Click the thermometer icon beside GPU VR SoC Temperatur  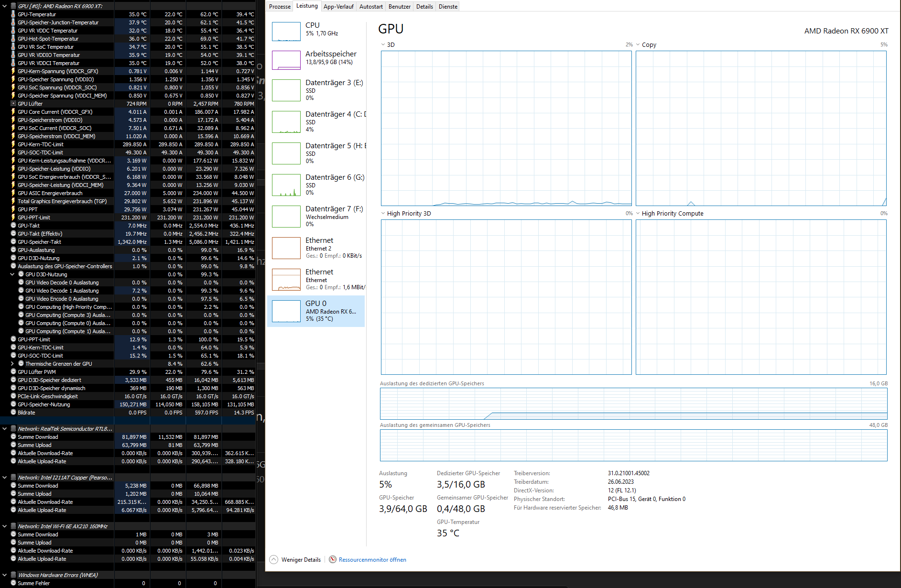click(x=13, y=47)
